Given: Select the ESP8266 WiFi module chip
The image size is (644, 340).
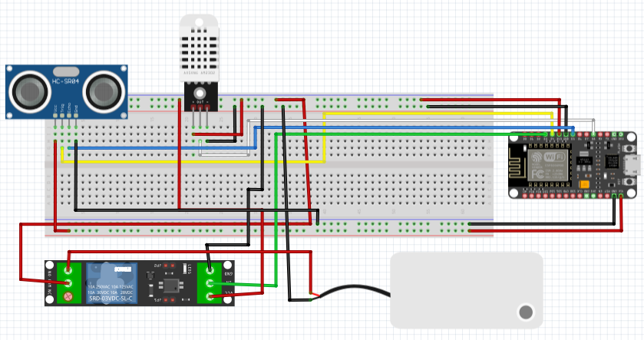Looking at the screenshot, I should coord(548,166).
